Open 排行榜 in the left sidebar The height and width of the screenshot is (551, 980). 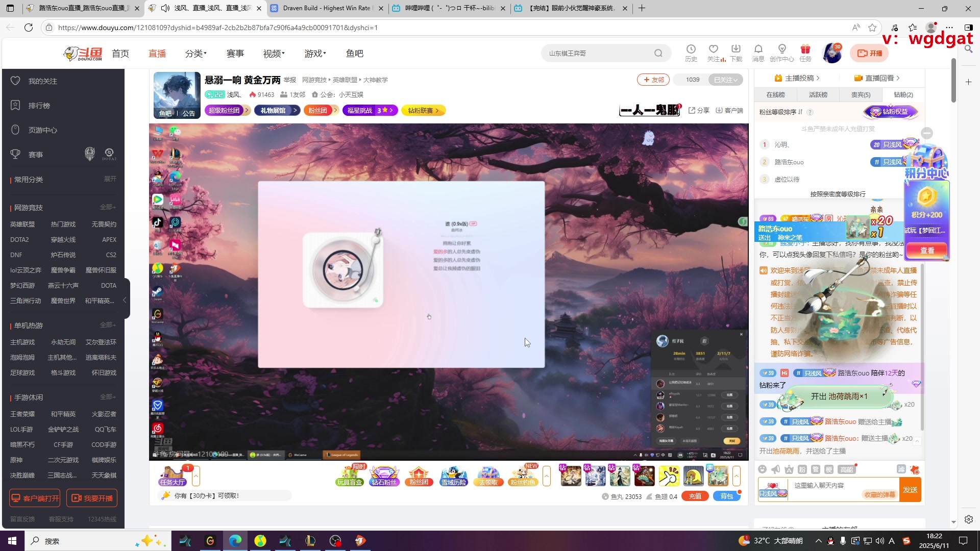click(x=31, y=106)
